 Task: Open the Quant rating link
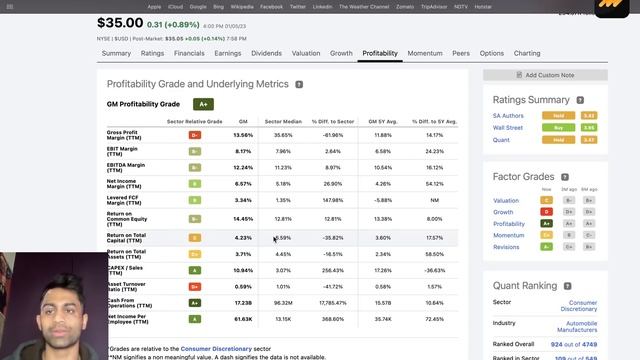(501, 140)
